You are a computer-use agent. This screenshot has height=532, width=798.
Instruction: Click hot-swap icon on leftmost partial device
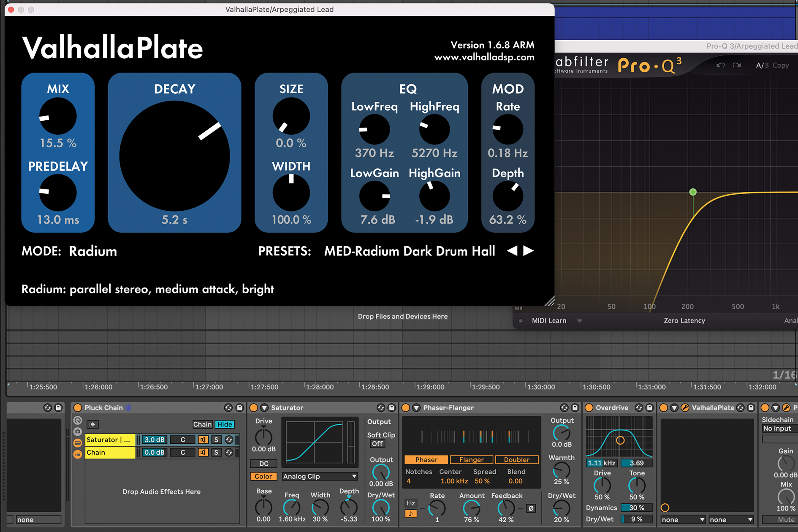point(48,407)
